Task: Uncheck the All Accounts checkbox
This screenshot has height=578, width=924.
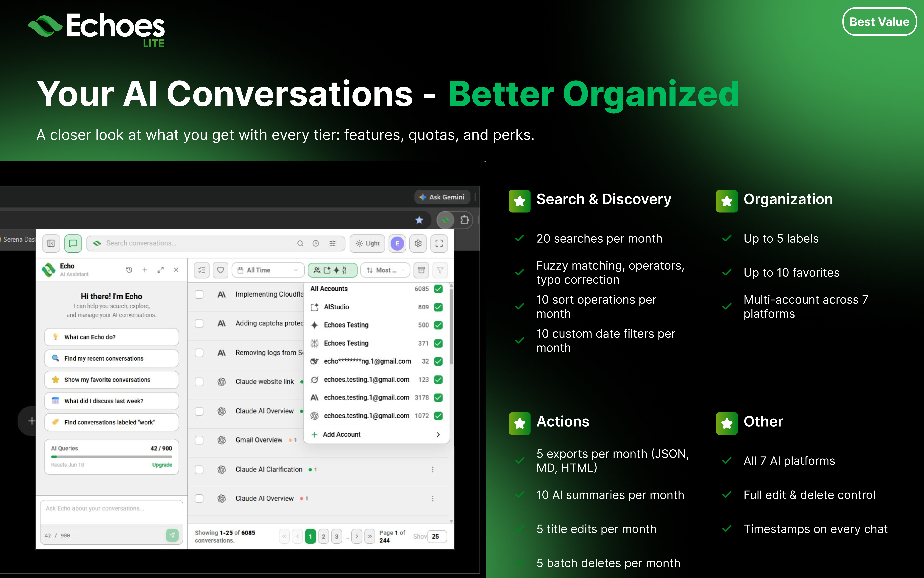Action: click(x=438, y=289)
